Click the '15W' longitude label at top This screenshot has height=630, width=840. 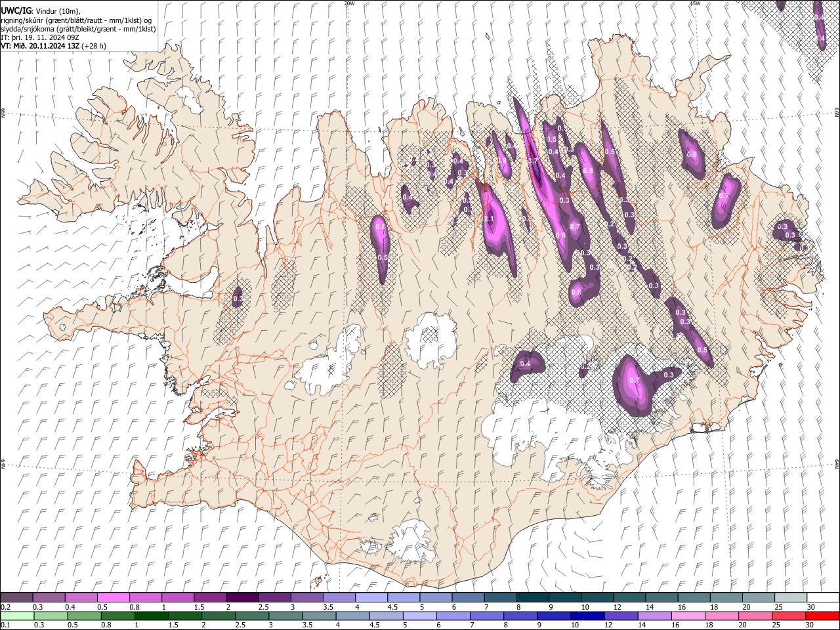pyautogui.click(x=695, y=3)
